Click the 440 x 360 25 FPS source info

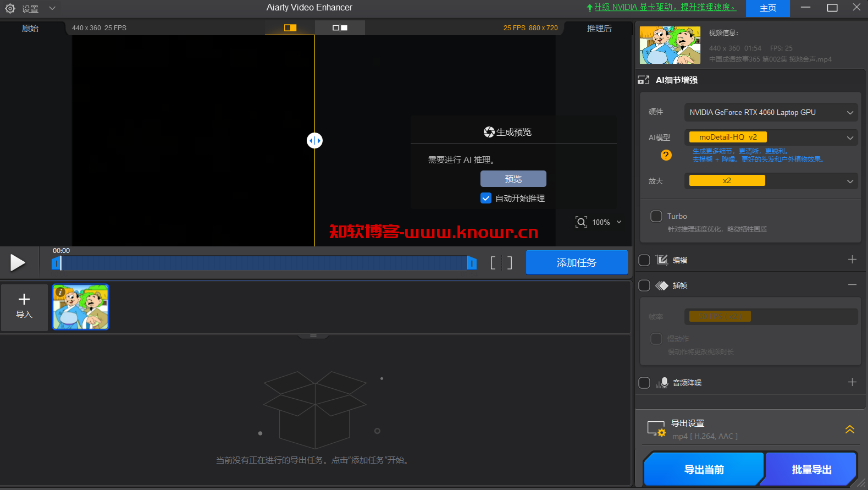pos(99,28)
